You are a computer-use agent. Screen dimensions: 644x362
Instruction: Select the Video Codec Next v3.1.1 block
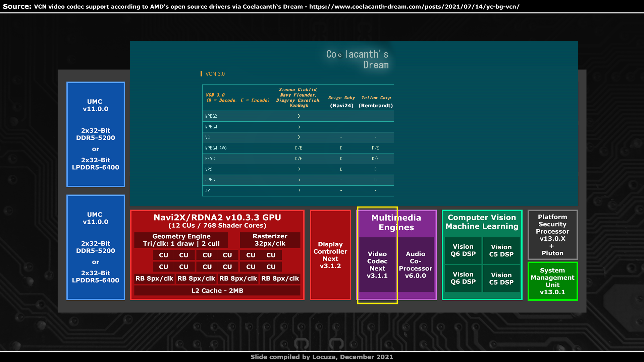coord(377,265)
